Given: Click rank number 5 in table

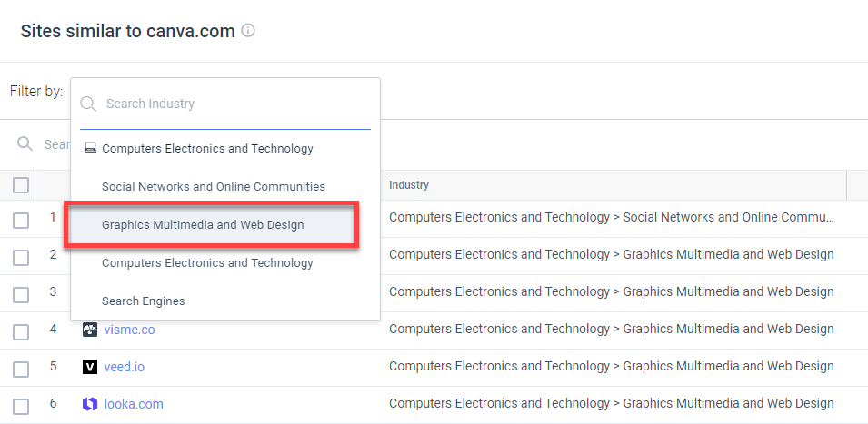Looking at the screenshot, I should [x=53, y=366].
